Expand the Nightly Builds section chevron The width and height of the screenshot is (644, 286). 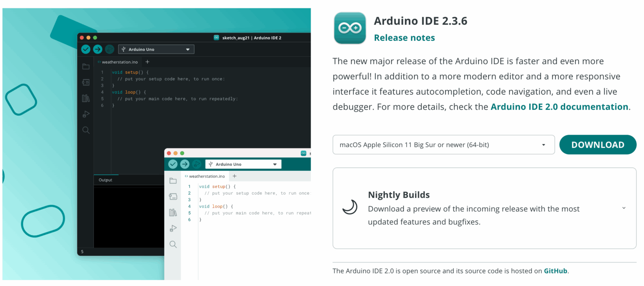coord(623,208)
